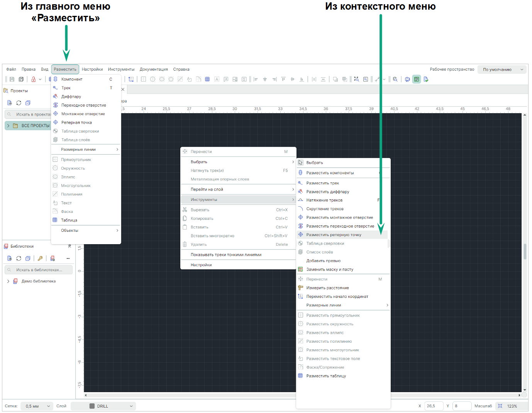Open the Документация menu
Viewport: 532px width, 413px height.
pos(154,70)
